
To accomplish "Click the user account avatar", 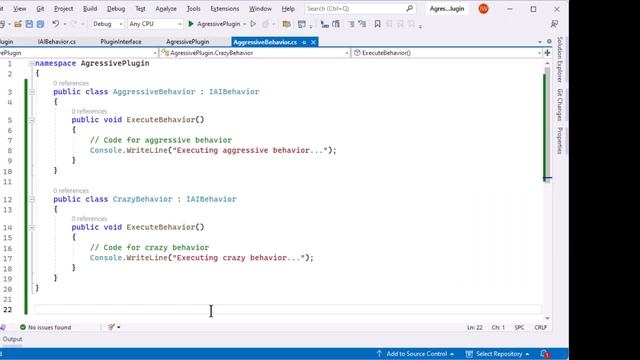I will [x=483, y=9].
